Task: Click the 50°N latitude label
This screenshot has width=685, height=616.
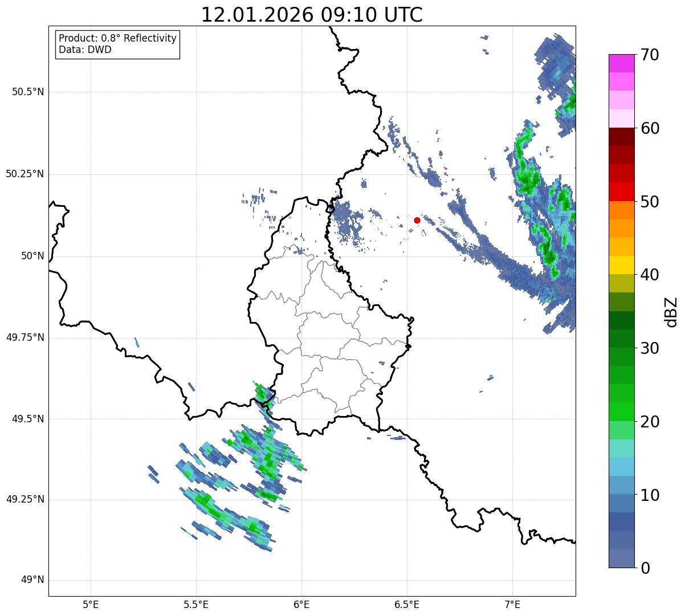Action: point(32,256)
